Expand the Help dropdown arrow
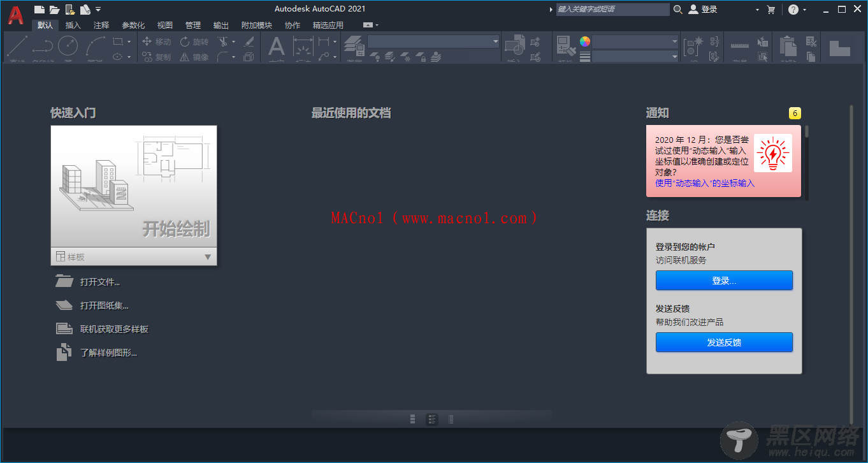Viewport: 868px width, 463px height. (x=805, y=10)
